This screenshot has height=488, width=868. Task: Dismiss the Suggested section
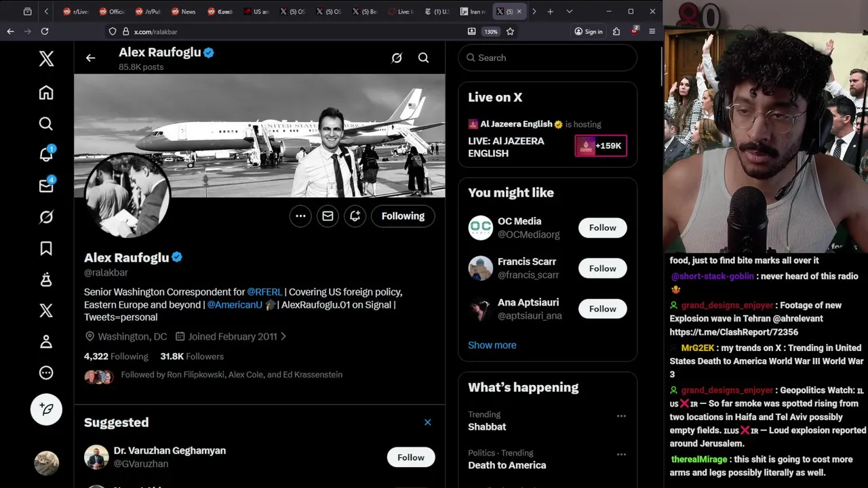(428, 422)
